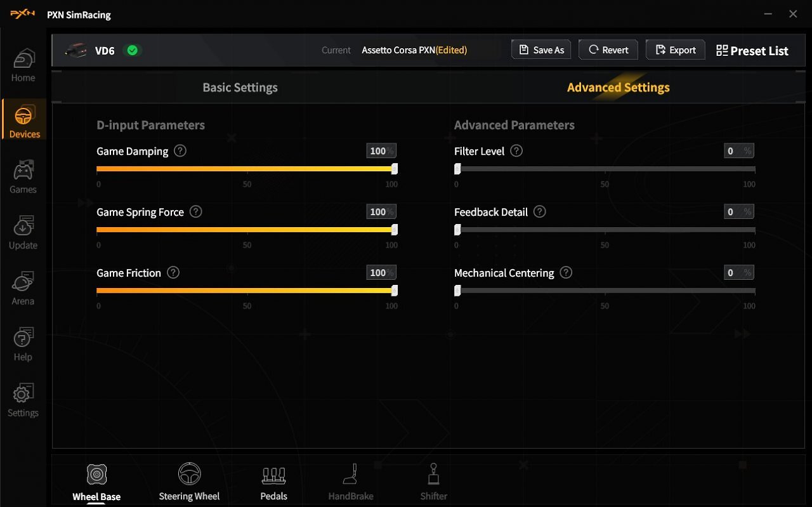Select the Pedals device tab
The height and width of the screenshot is (507, 812).
273,482
